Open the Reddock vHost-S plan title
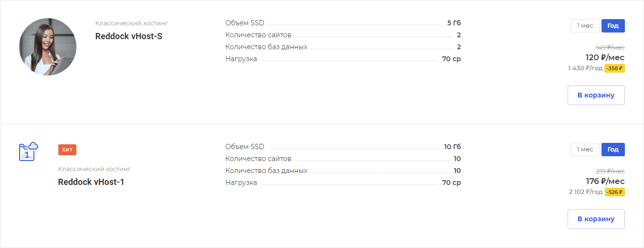This screenshot has width=644, height=248. [x=129, y=36]
